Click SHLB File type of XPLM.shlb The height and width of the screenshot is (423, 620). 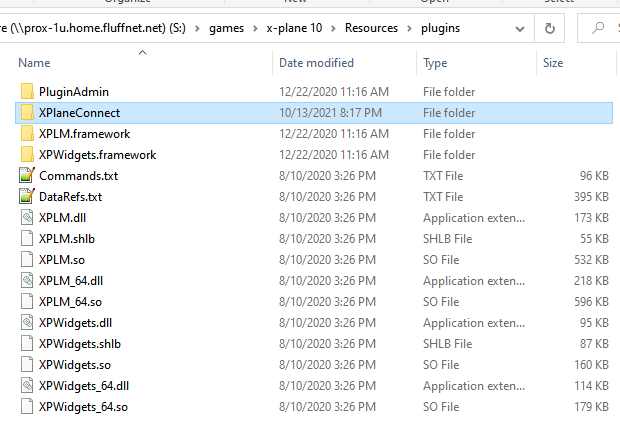448,238
